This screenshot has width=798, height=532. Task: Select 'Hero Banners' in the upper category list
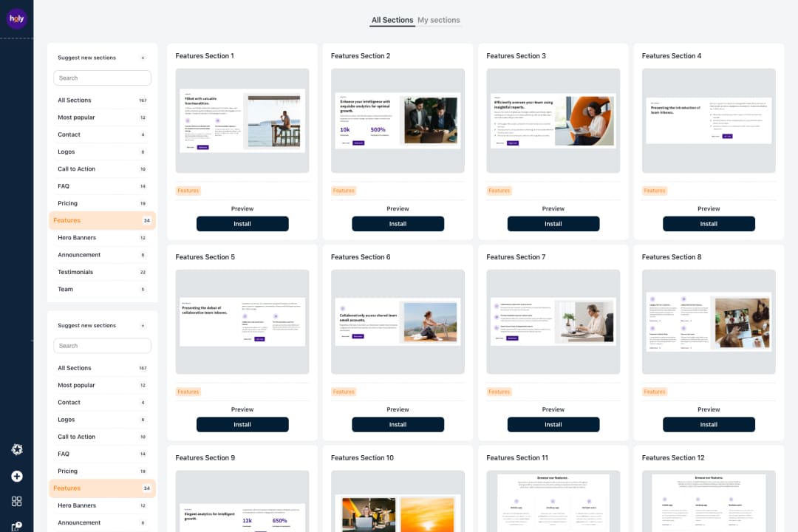pyautogui.click(x=102, y=238)
